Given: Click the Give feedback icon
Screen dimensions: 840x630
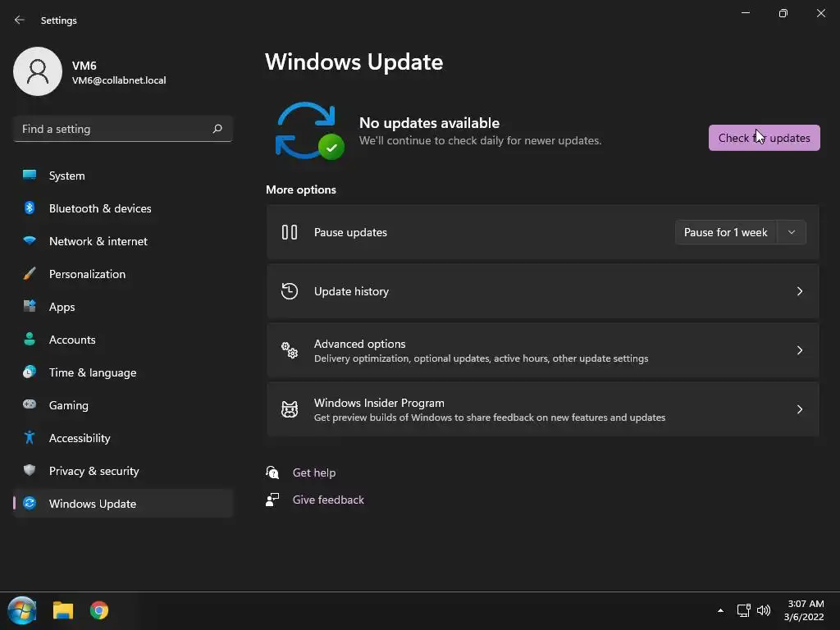Looking at the screenshot, I should 272,500.
